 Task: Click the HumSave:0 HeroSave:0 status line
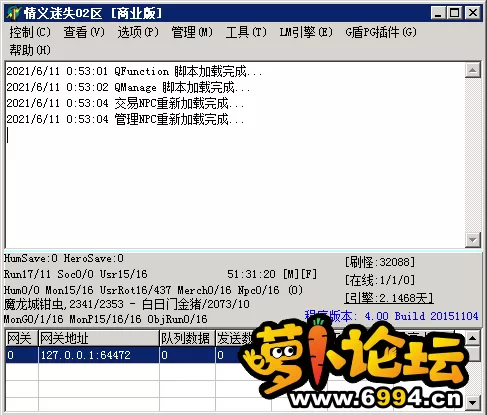click(x=64, y=258)
